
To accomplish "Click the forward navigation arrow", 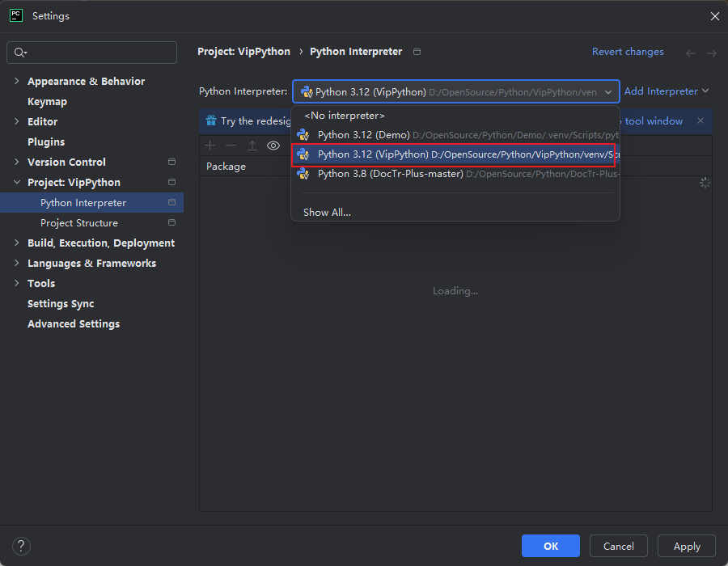I will (x=712, y=53).
